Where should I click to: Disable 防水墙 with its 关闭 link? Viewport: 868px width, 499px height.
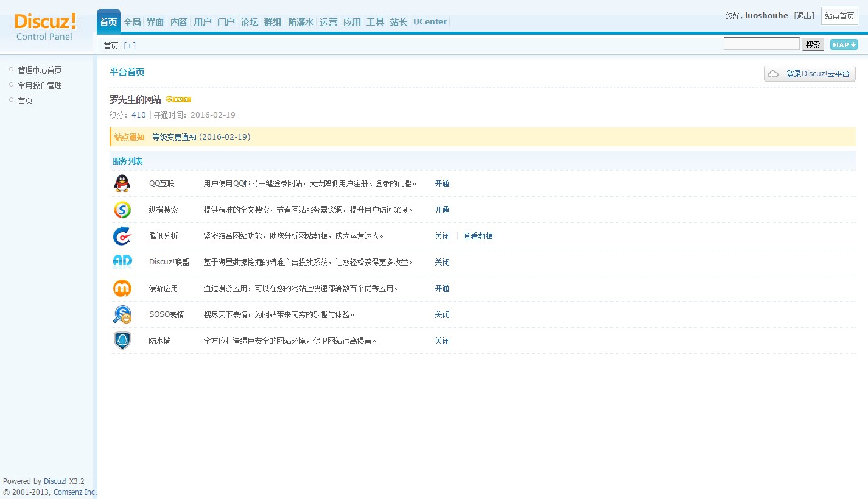[442, 341]
